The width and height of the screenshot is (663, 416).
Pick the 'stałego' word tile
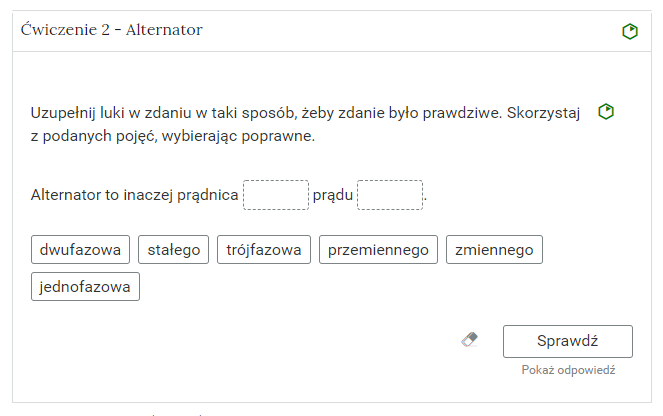[x=173, y=249]
